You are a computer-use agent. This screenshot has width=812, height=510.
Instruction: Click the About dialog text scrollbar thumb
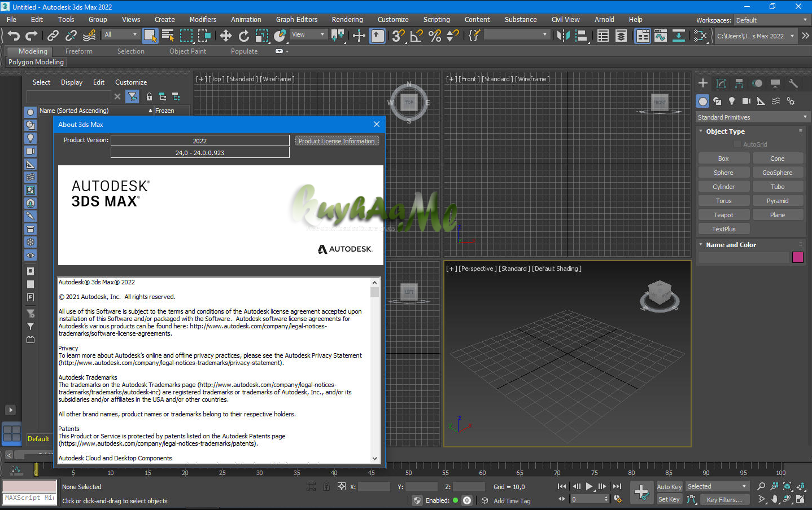[x=374, y=292]
